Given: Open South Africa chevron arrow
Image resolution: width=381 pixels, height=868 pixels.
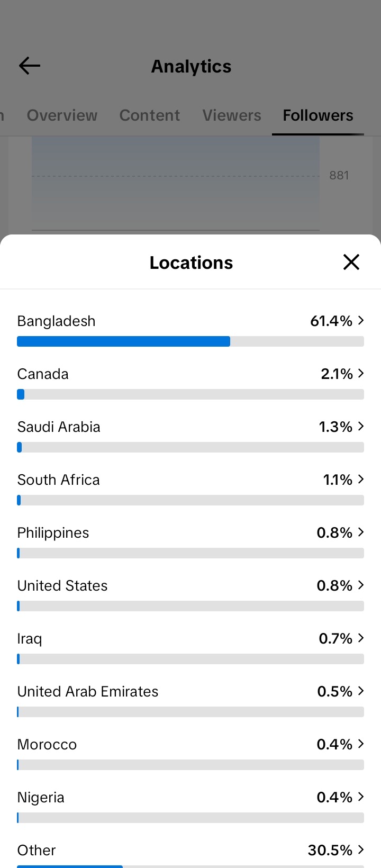Looking at the screenshot, I should (x=361, y=479).
